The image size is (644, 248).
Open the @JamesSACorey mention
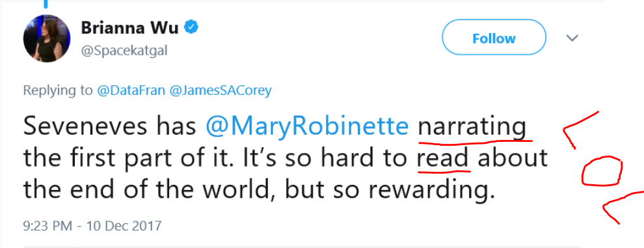coord(220,90)
